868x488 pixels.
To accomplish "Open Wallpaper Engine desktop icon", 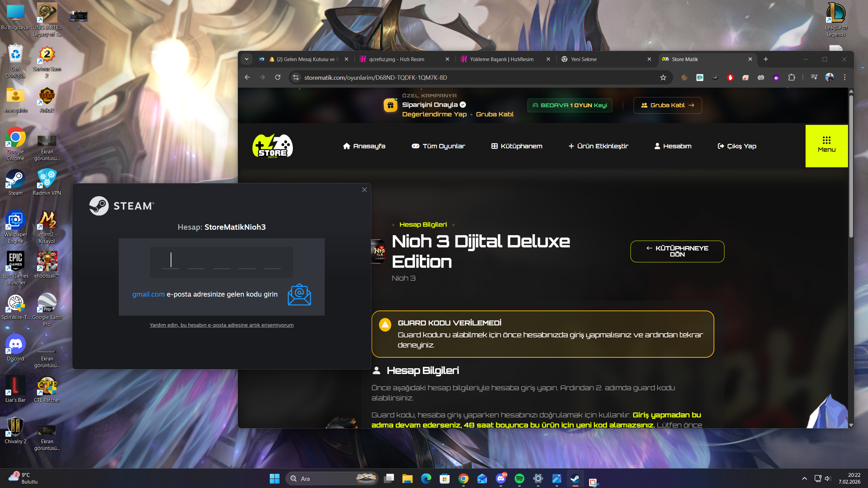I will pos(15,227).
